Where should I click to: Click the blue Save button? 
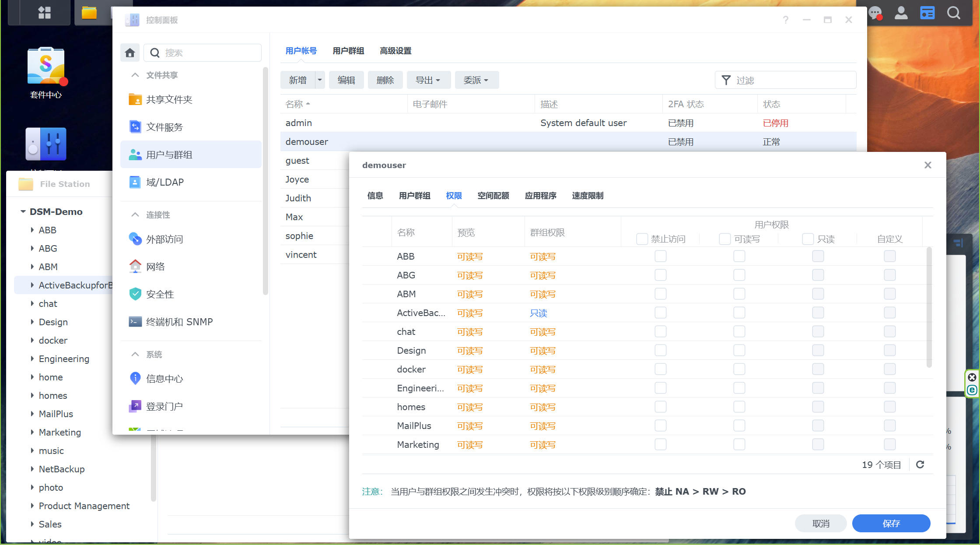click(891, 523)
